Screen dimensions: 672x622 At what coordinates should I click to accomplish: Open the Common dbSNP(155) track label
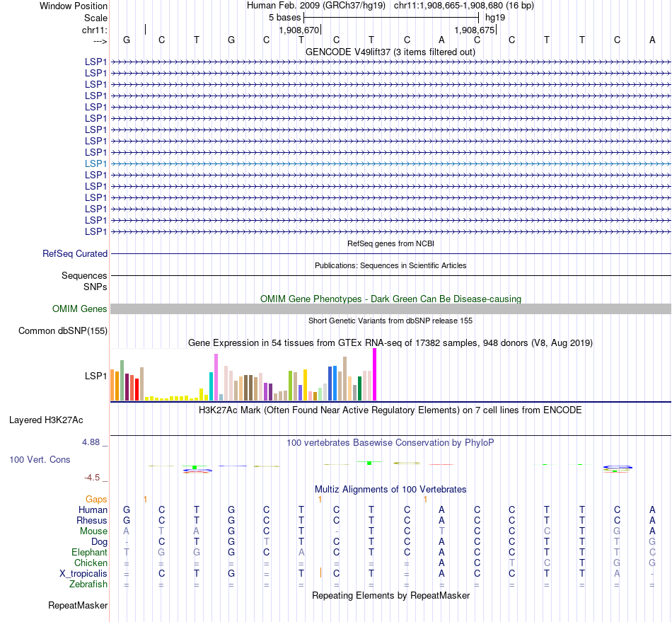(x=63, y=331)
